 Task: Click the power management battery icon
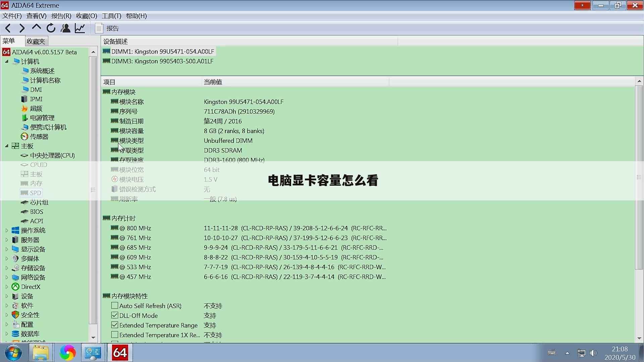24,118
